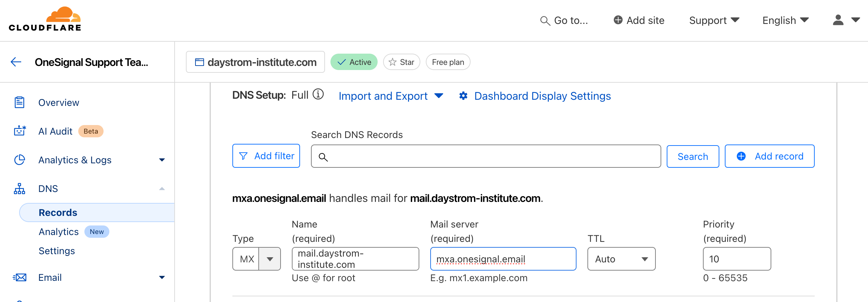The image size is (868, 302).
Task: Select Settings under DNS
Action: [57, 251]
